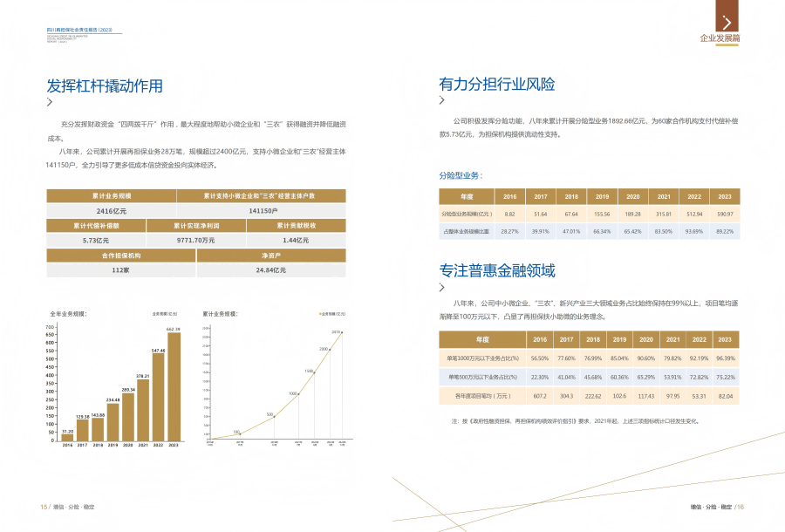The width and height of the screenshot is (785, 532).
Task: Click the 143.88 bar for 2018
Action: point(98,429)
